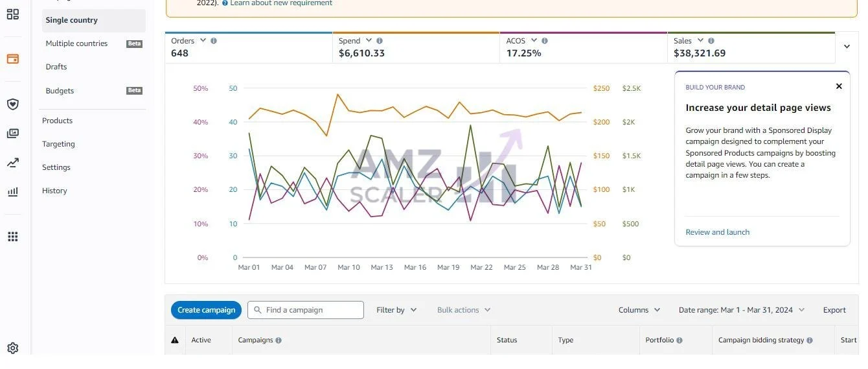Click the warning triangle column header icon

(x=175, y=340)
